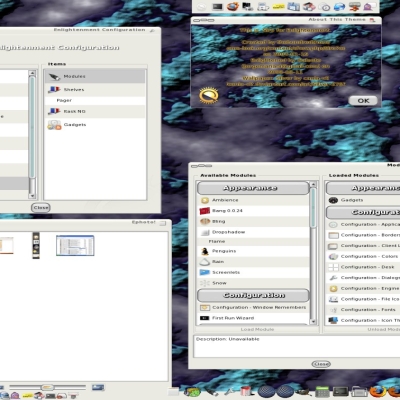Click the blue picture icon beside Ephoto zoom slider

[98, 387]
